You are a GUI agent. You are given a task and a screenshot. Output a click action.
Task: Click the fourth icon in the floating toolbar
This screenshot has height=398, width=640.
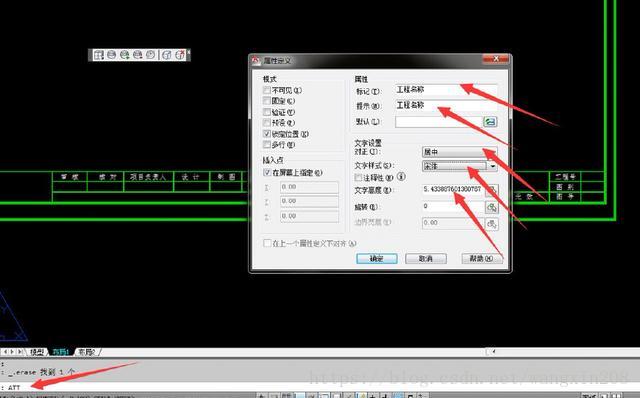tap(138, 54)
